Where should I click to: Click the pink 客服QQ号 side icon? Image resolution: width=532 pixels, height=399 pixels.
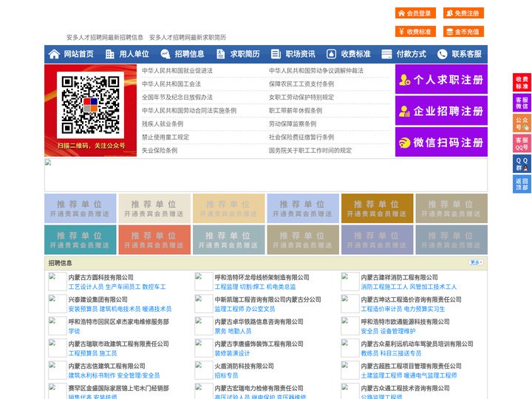(522, 143)
